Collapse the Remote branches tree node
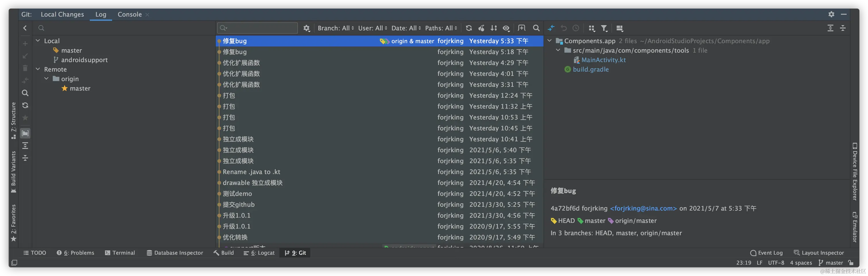Screen dimensions: 868x276 (38, 69)
